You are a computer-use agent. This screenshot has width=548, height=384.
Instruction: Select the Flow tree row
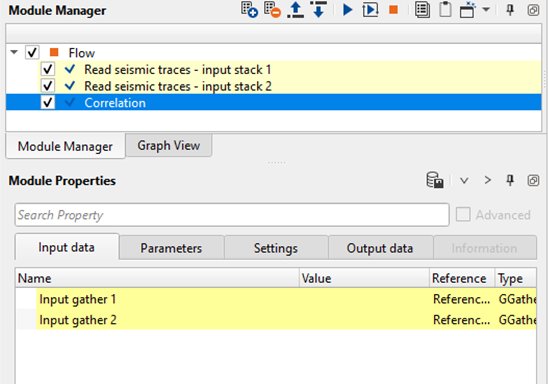pos(273,53)
